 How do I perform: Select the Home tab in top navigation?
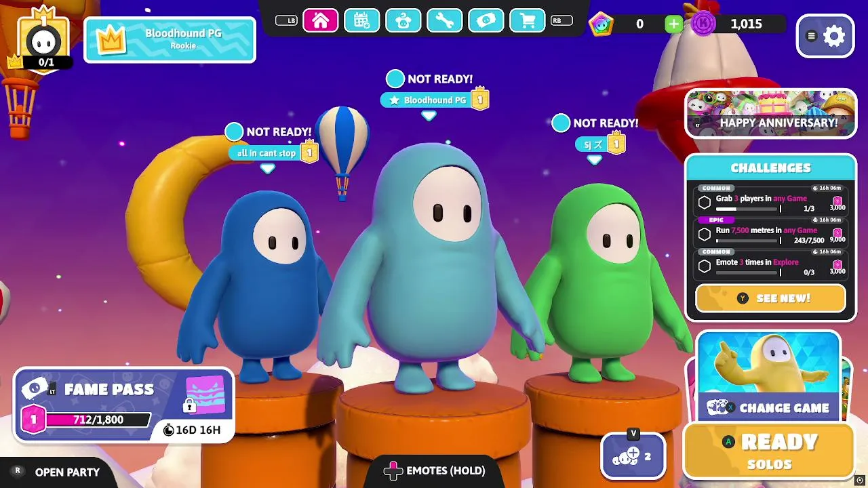pyautogui.click(x=321, y=21)
